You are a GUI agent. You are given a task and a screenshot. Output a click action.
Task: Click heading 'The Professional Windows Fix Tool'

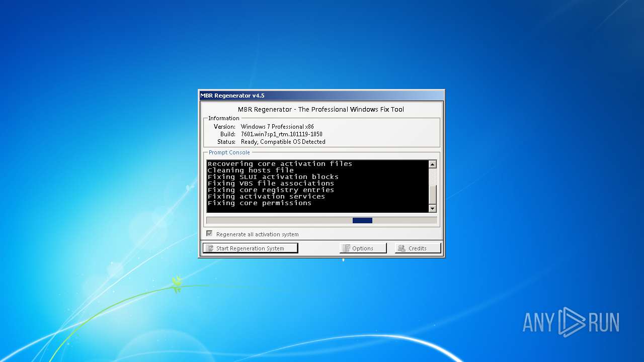351,109
